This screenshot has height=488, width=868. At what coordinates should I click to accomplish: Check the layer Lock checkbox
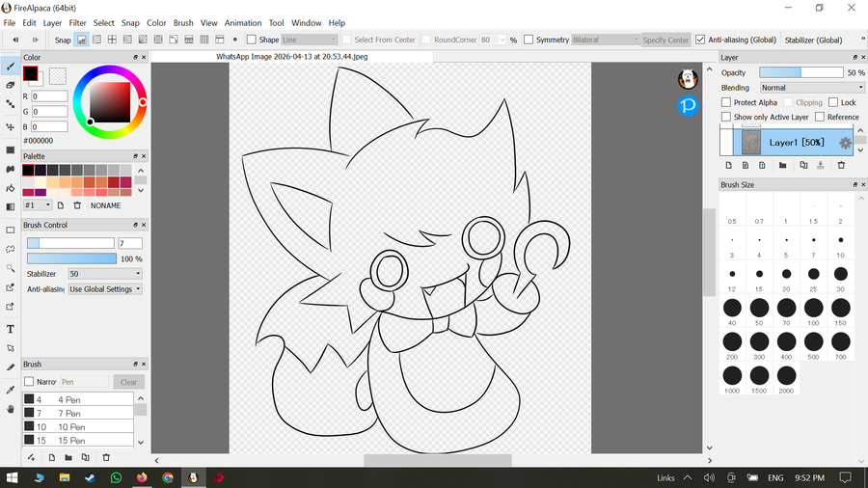(833, 102)
